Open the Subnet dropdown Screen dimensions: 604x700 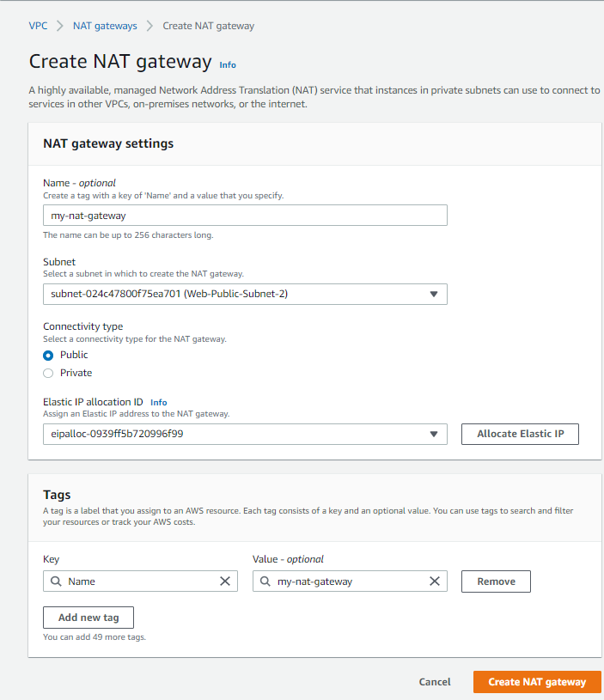(245, 295)
